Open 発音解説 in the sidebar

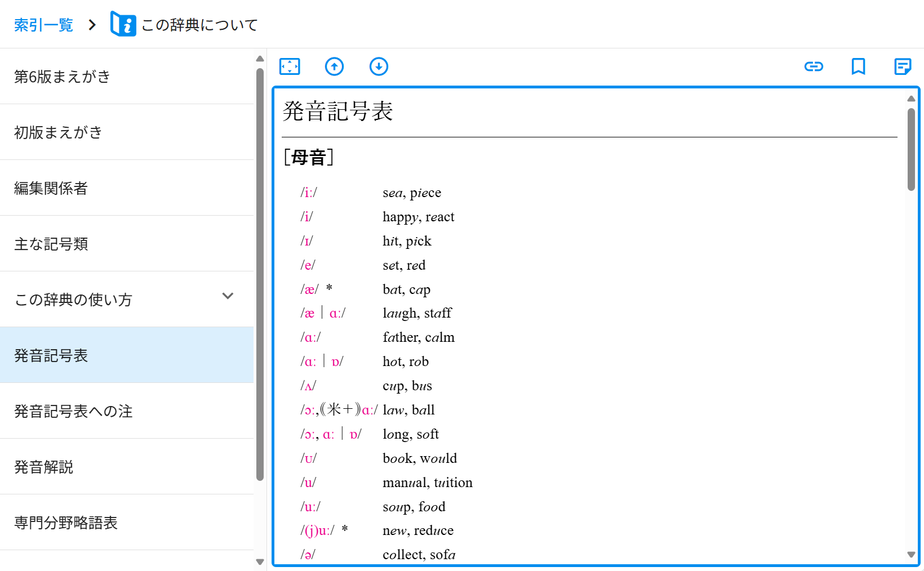click(x=127, y=466)
